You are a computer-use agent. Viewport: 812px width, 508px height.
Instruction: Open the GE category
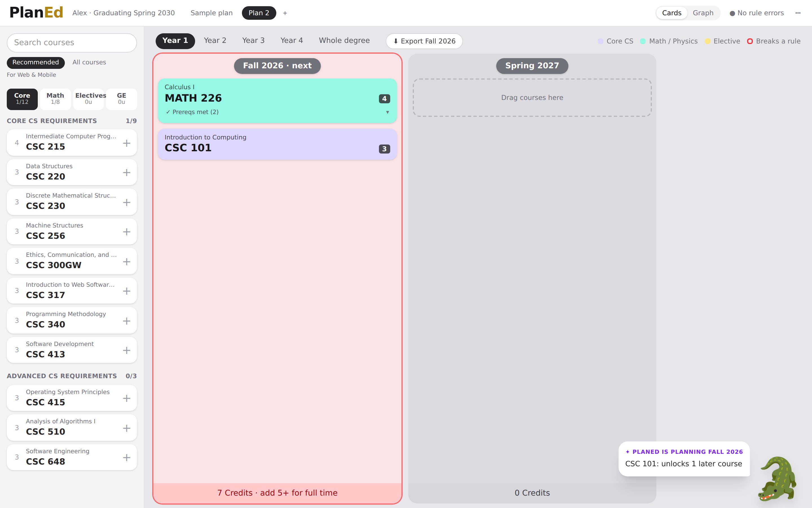point(122,99)
